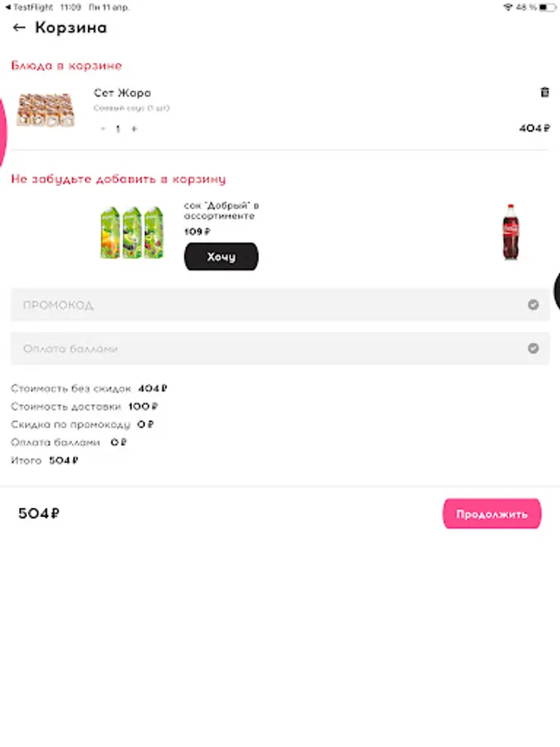Viewport: 560px width, 747px height.
Task: Apply promo code with the checkmark icon
Action: tap(533, 305)
